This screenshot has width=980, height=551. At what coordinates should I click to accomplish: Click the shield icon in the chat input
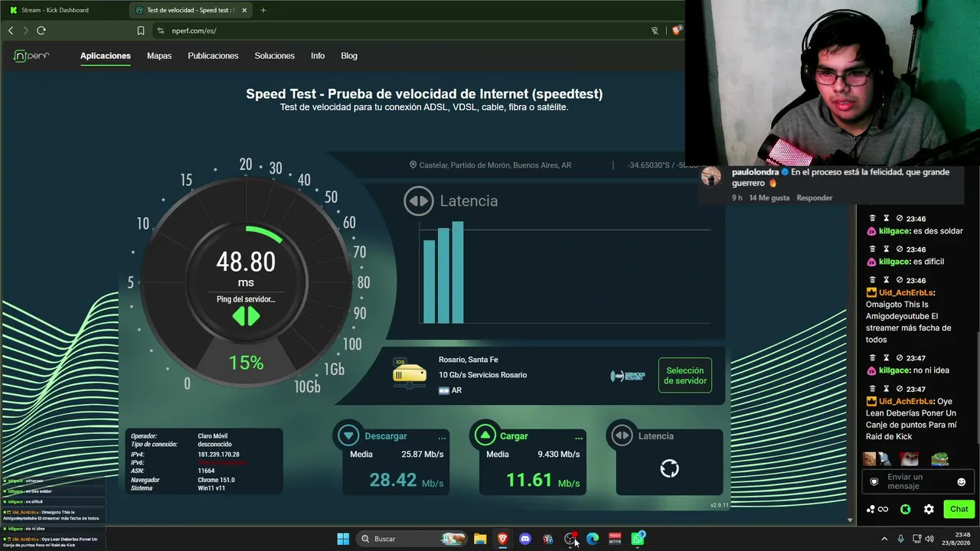coord(874,482)
